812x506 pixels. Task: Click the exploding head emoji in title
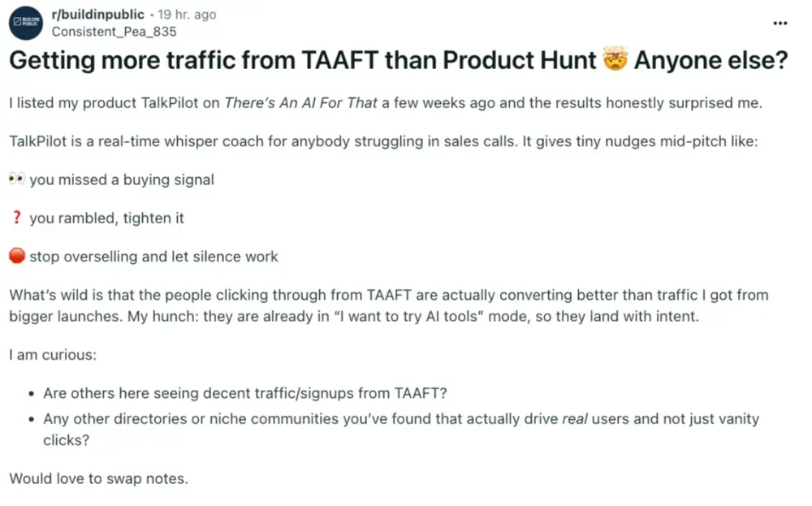point(615,62)
